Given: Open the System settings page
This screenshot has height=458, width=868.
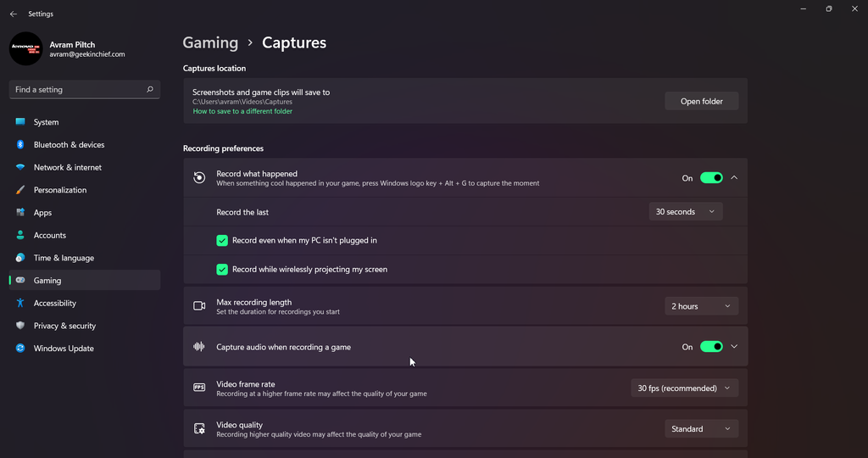Looking at the screenshot, I should point(47,122).
